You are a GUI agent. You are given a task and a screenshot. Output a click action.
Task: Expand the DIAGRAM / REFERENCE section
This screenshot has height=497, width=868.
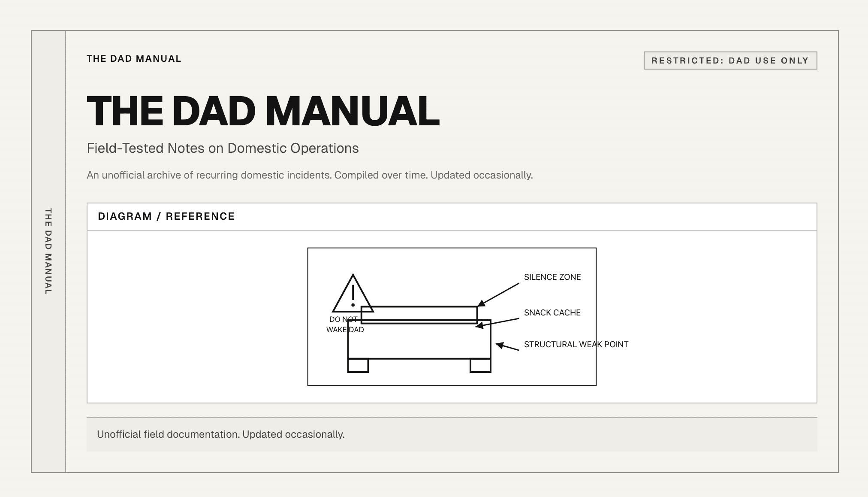tap(166, 216)
